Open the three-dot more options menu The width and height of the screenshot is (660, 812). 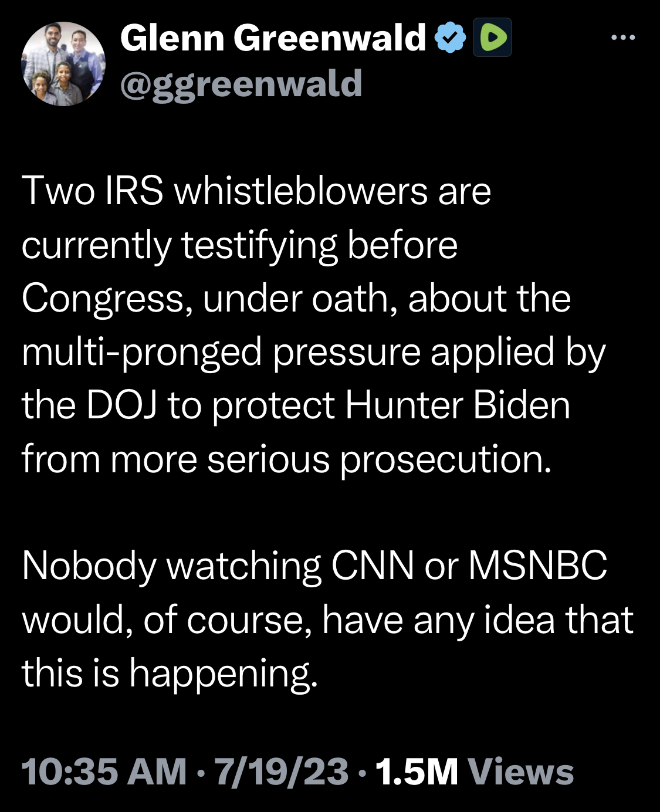click(x=622, y=38)
